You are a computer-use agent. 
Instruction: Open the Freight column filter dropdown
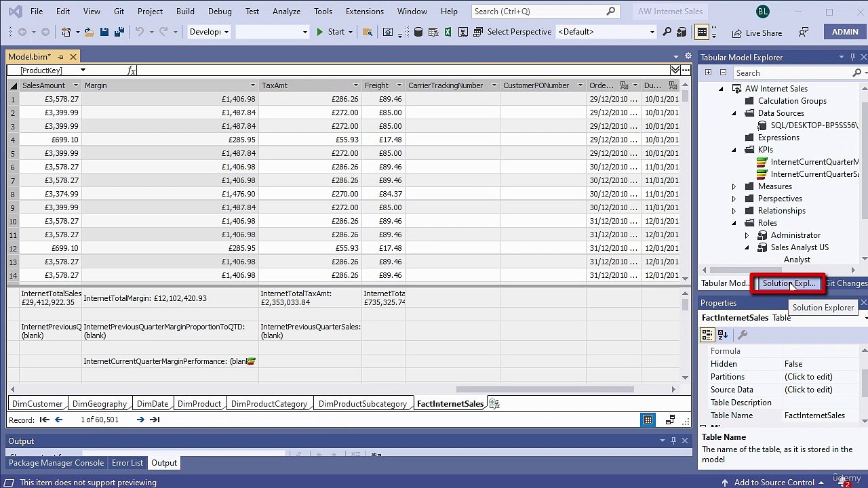[398, 85]
